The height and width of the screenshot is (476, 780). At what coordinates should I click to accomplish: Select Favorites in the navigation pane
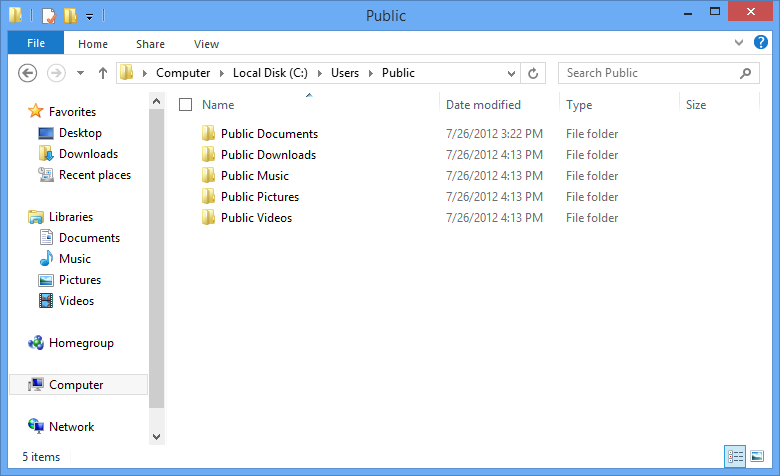[x=72, y=111]
